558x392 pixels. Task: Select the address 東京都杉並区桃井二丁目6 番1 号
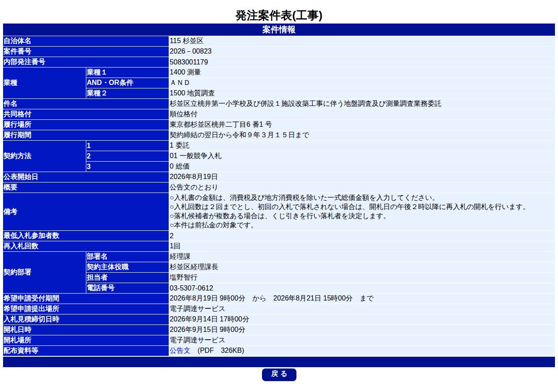coord(221,125)
